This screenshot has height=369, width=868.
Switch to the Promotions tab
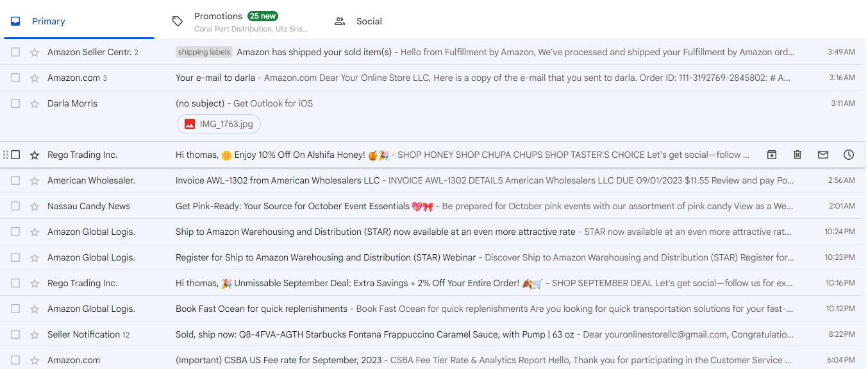pos(240,21)
